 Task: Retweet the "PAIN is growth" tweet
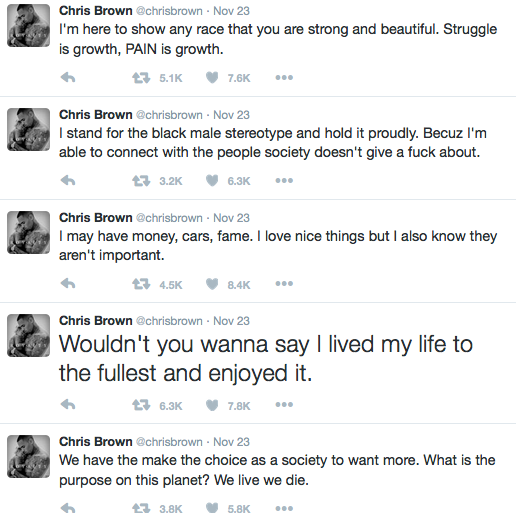tap(141, 78)
